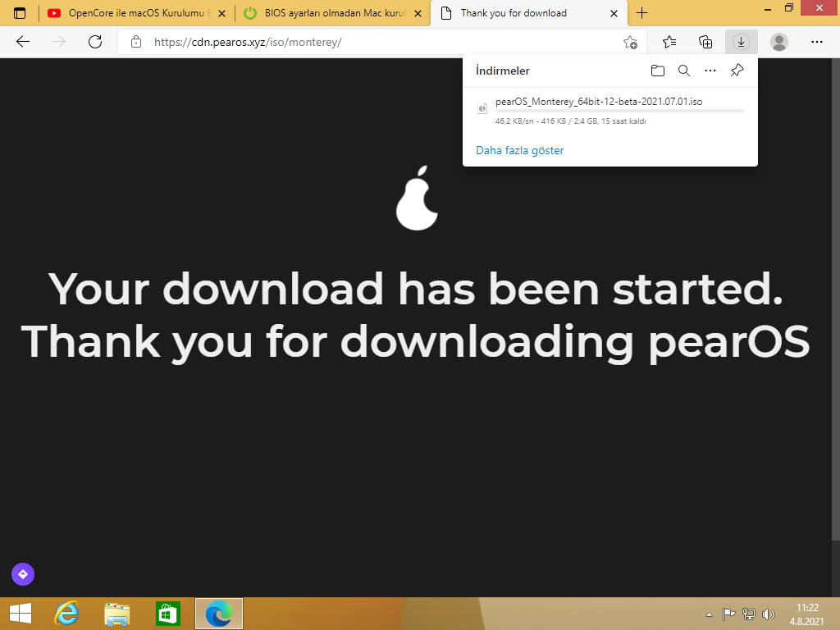Open more options in İndirmeler panel
This screenshot has height=630, width=840.
tap(710, 71)
